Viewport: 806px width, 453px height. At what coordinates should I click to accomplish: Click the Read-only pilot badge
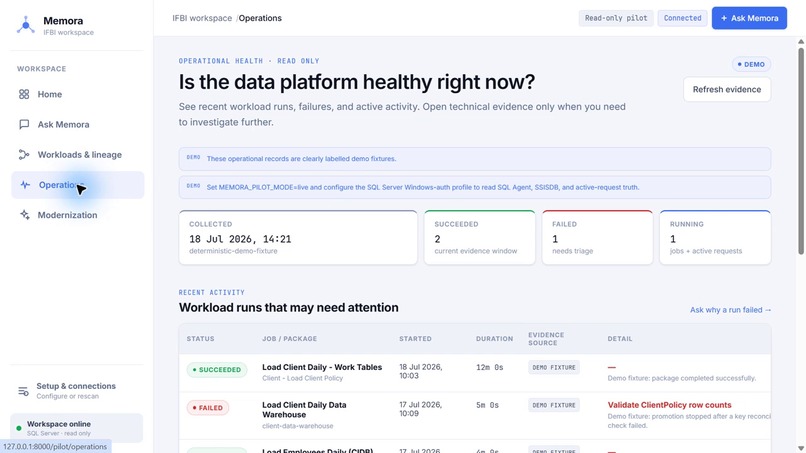pos(616,18)
